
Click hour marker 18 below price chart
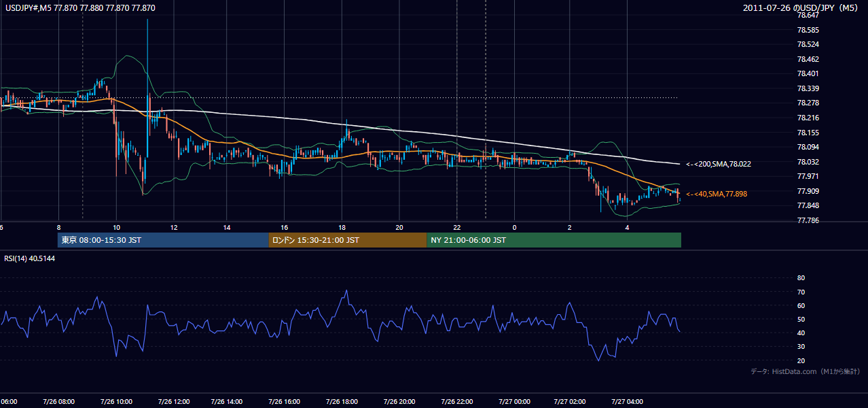(342, 227)
